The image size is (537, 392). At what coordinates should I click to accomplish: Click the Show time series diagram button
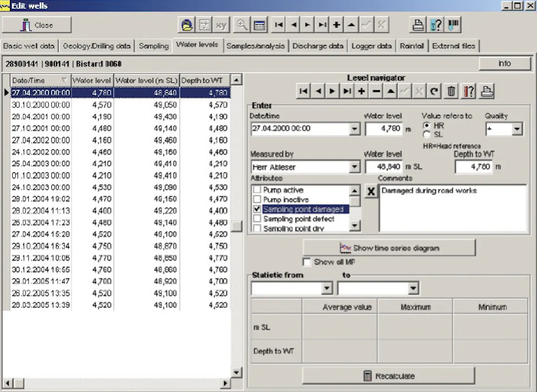[389, 248]
